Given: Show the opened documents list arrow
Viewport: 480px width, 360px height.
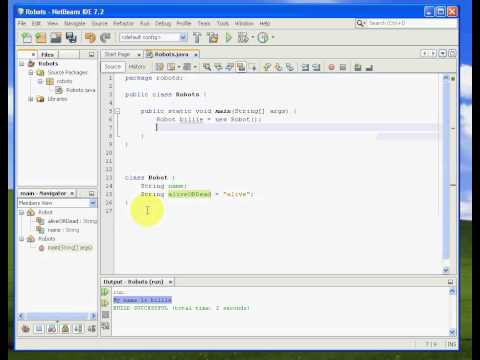Looking at the screenshot, I should [x=443, y=53].
